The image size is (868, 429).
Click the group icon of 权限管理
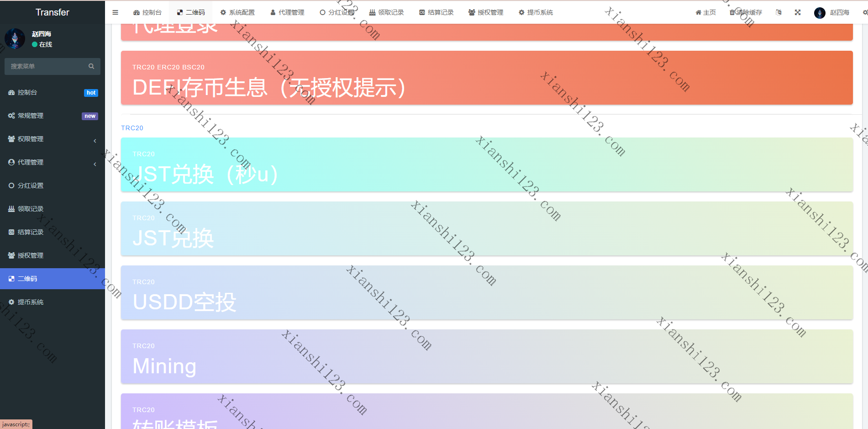click(11, 139)
